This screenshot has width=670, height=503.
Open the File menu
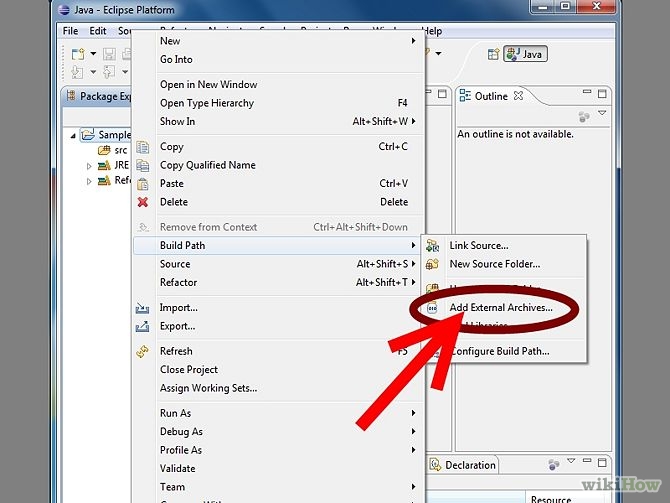(x=70, y=31)
